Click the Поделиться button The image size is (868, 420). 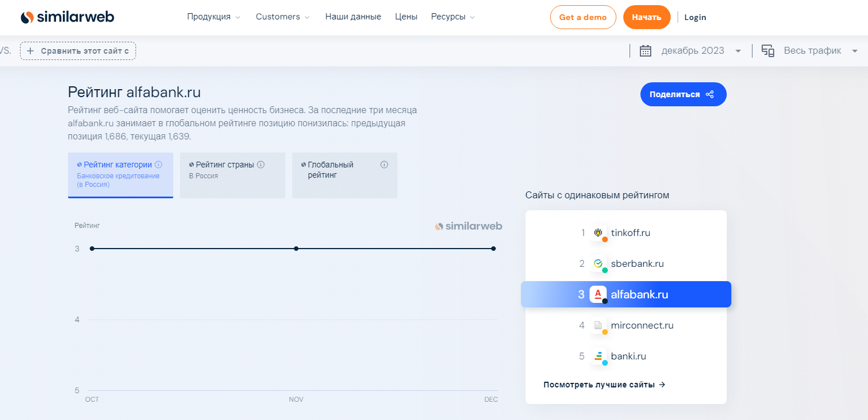tap(683, 94)
